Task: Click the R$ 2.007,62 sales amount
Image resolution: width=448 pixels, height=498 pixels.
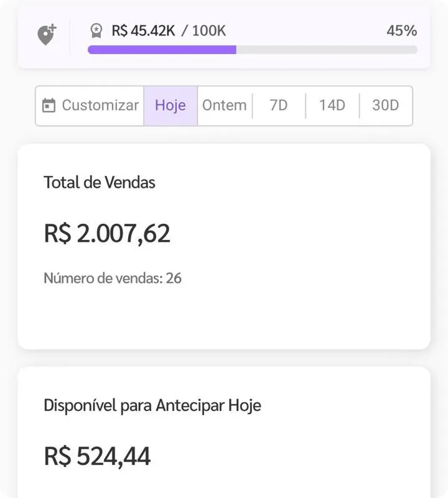Action: tap(107, 233)
